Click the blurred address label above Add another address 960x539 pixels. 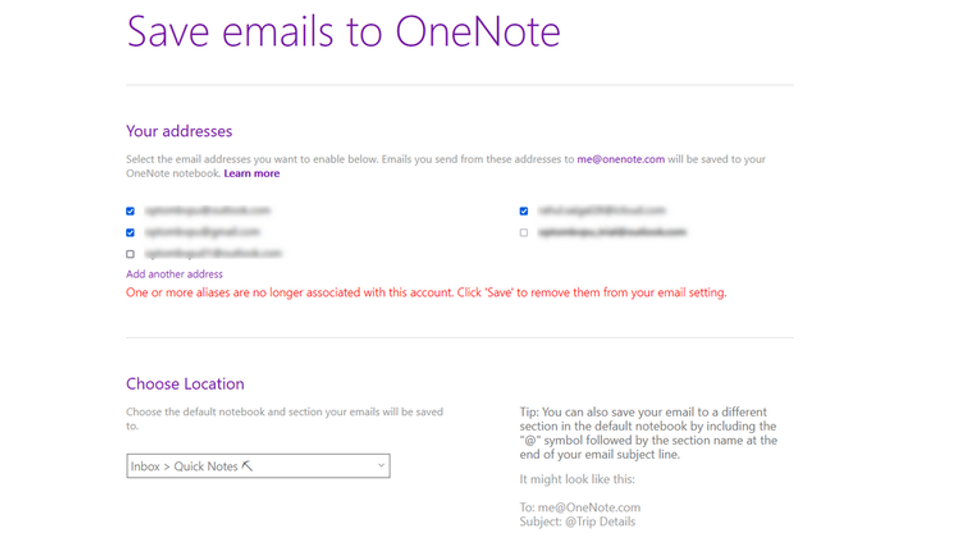[x=214, y=253]
